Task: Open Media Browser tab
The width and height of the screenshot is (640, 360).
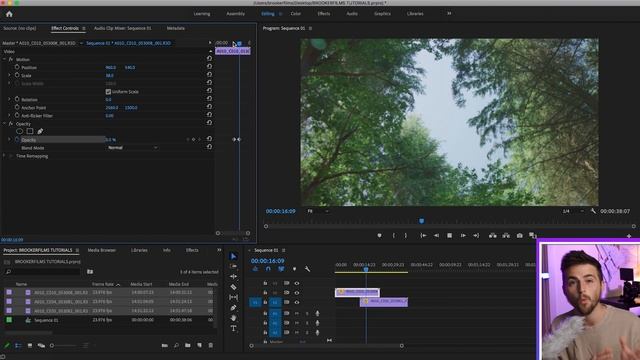Action: (102, 250)
